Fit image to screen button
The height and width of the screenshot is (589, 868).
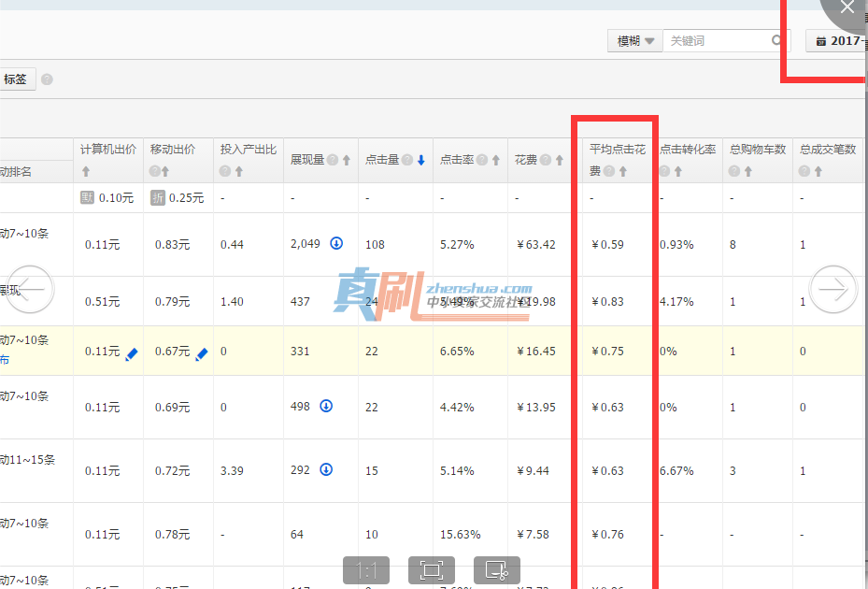pyautogui.click(x=432, y=570)
